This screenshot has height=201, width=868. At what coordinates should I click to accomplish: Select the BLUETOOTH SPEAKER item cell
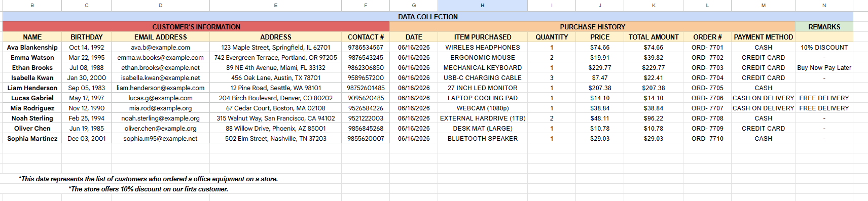point(482,138)
